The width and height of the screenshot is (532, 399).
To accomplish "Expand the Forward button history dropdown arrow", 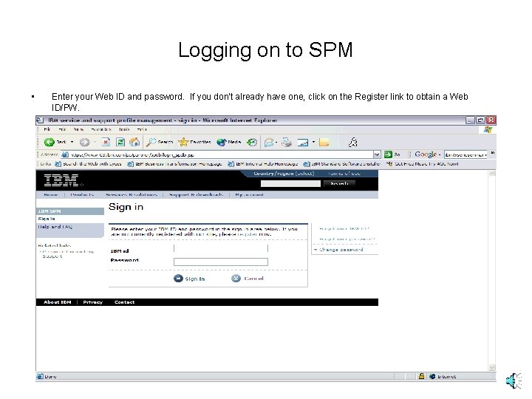I will pyautogui.click(x=95, y=142).
